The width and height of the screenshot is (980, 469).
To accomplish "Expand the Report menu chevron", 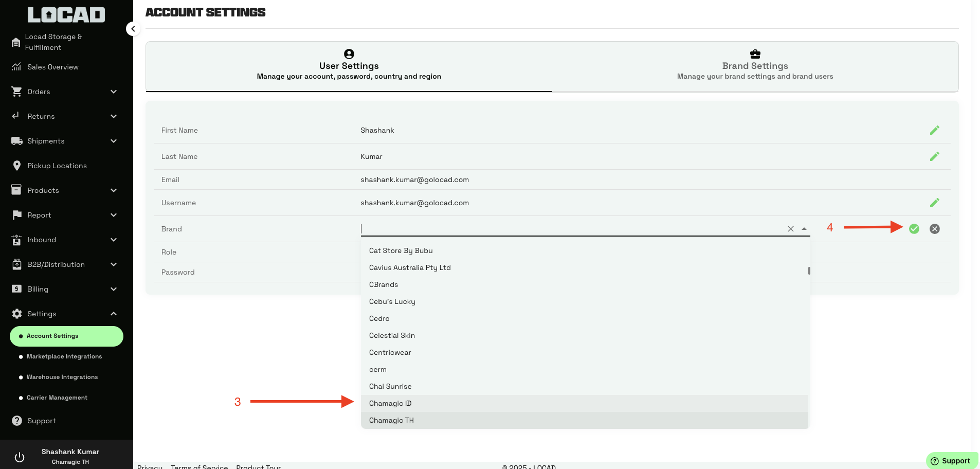I will [114, 215].
